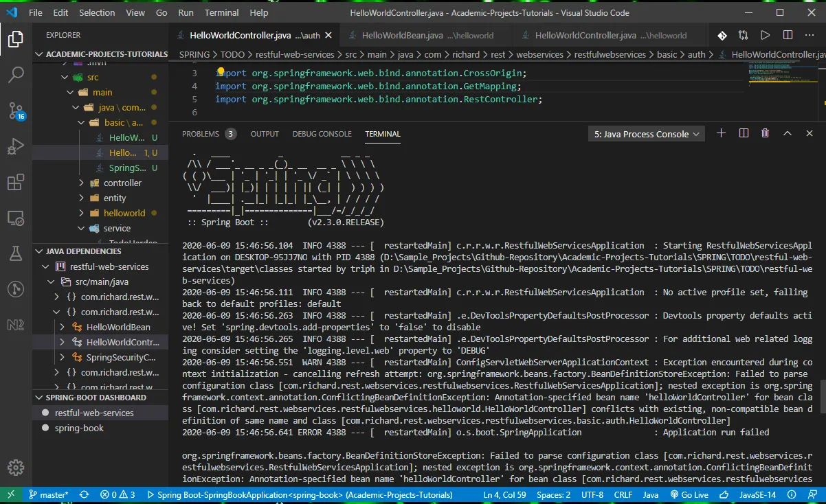Screen dimensions: 826x504
Task: Open the File menu
Action: click(36, 12)
